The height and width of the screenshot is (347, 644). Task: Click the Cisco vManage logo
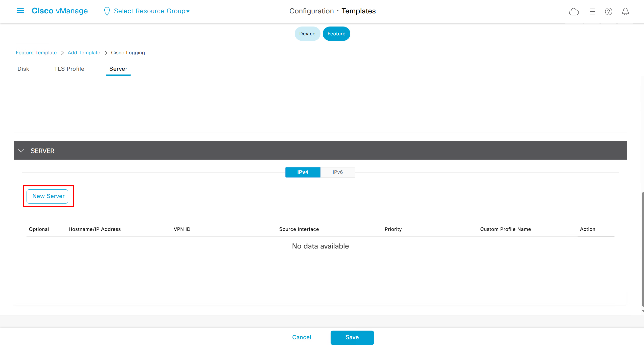click(60, 11)
